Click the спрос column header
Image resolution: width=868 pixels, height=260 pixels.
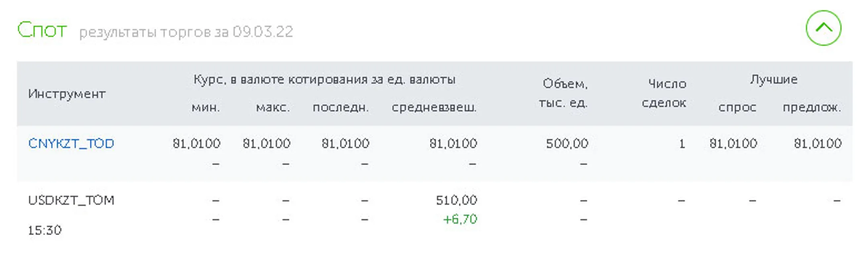739,107
